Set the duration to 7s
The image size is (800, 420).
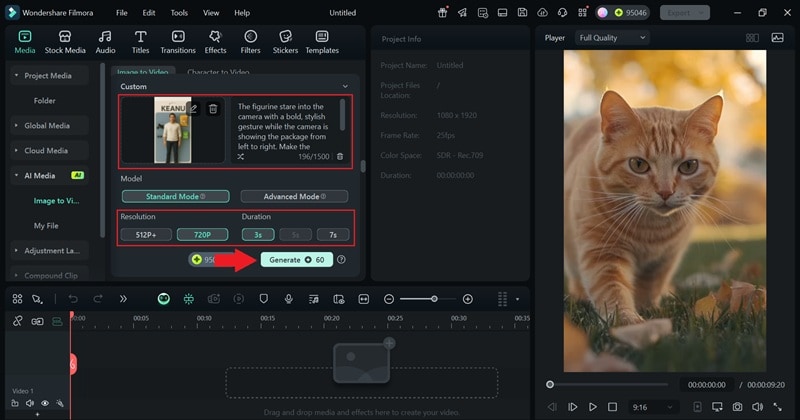333,235
